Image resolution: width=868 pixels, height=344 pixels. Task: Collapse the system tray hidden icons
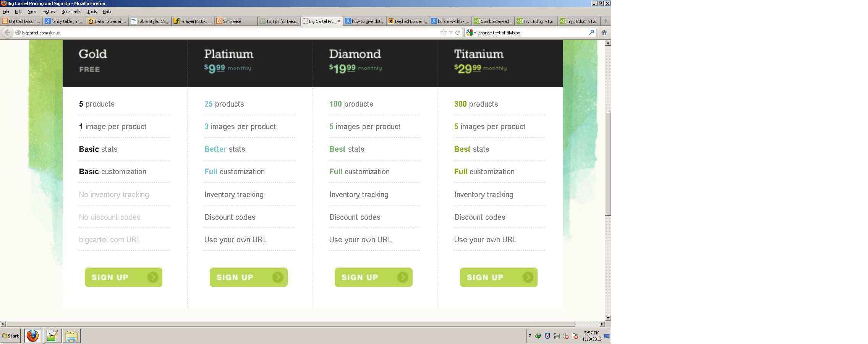click(x=530, y=336)
